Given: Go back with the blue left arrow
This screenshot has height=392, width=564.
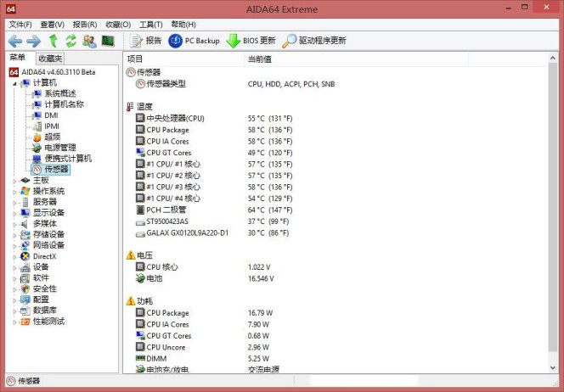Looking at the screenshot, I should click(15, 41).
